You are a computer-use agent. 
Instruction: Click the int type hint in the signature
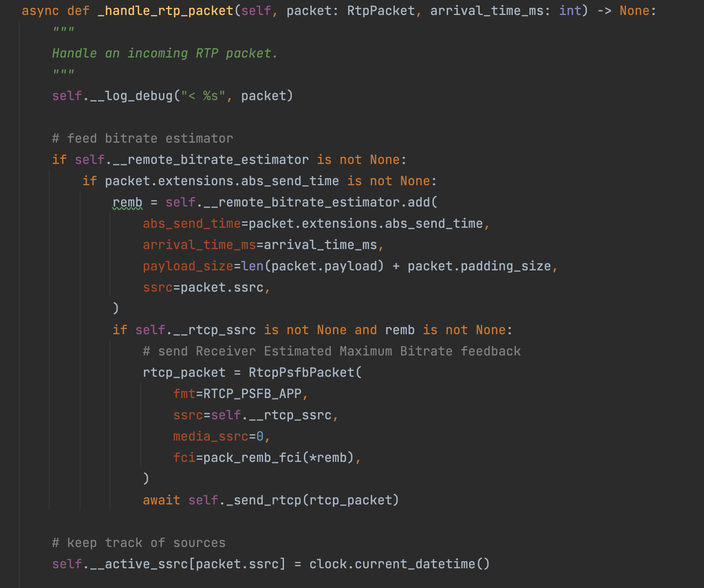570,11
